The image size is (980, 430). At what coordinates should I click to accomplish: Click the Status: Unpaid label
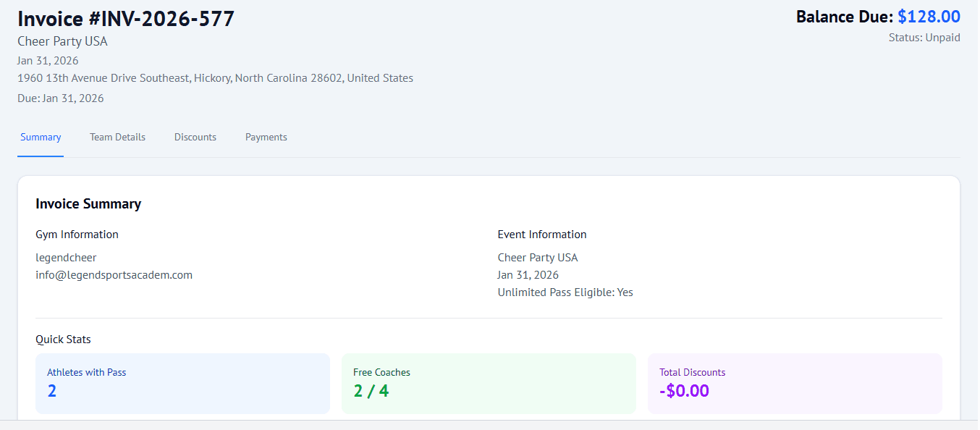click(x=924, y=38)
